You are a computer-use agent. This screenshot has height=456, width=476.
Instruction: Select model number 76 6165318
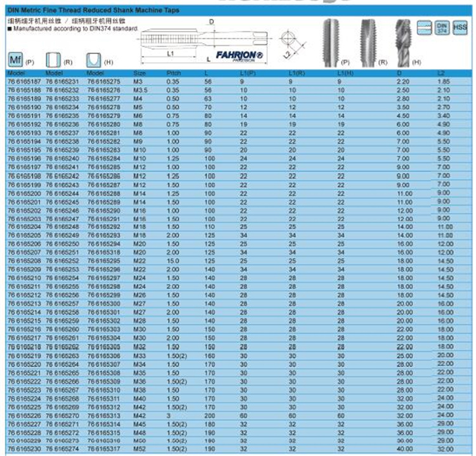(x=104, y=252)
